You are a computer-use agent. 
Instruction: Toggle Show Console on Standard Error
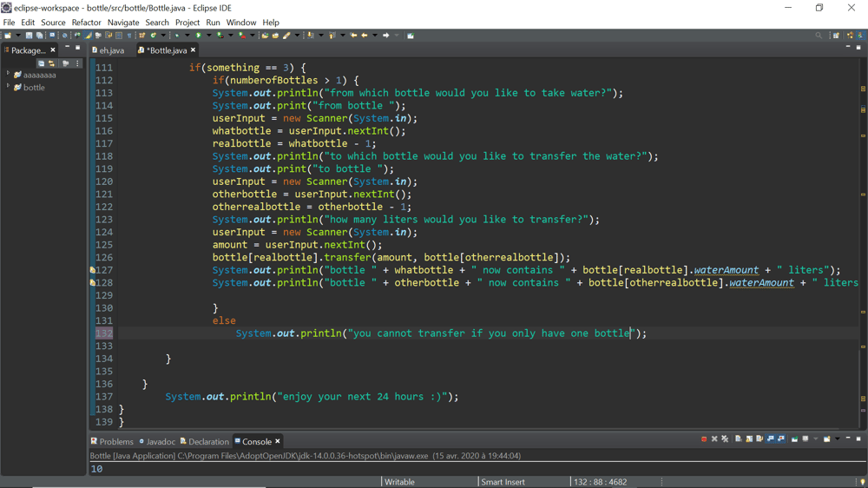[781, 439]
